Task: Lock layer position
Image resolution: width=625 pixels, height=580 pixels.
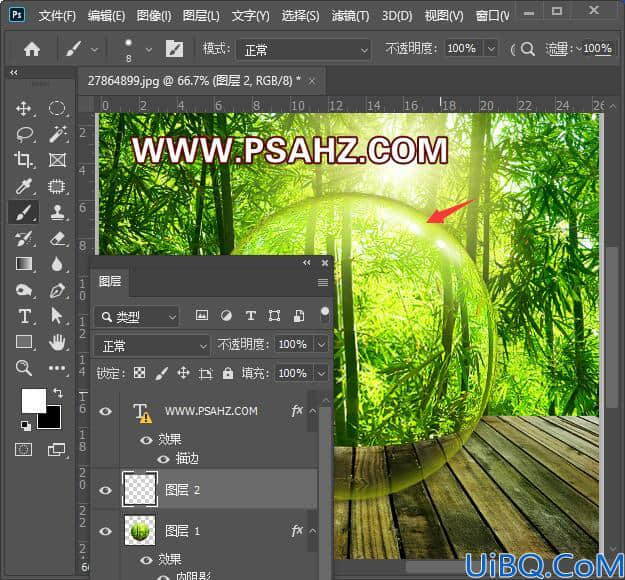Action: 183,373
